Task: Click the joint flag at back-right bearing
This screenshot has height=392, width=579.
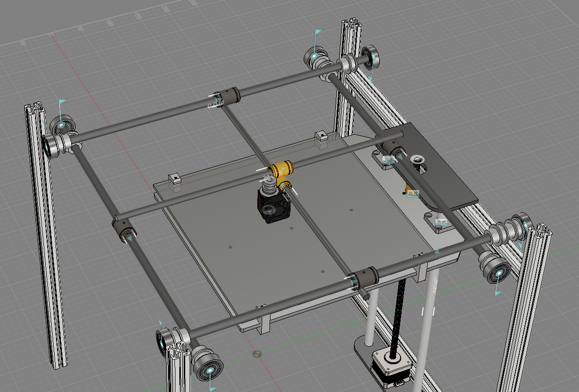Action: (317, 33)
